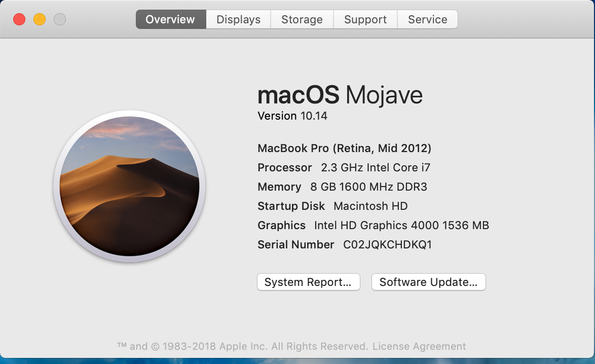595x364 pixels.
Task: Open System Report
Action: 308,282
